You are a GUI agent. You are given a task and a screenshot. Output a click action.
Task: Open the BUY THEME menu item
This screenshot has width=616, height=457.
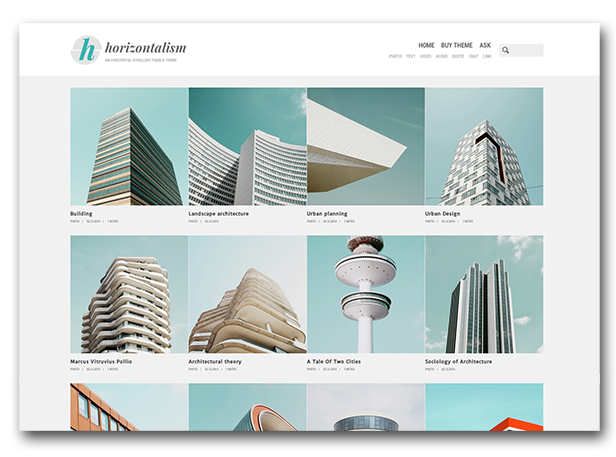pyautogui.click(x=457, y=45)
